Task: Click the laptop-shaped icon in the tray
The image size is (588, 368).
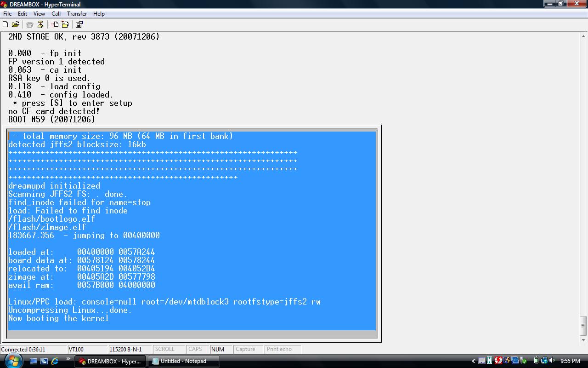Action: 481,361
